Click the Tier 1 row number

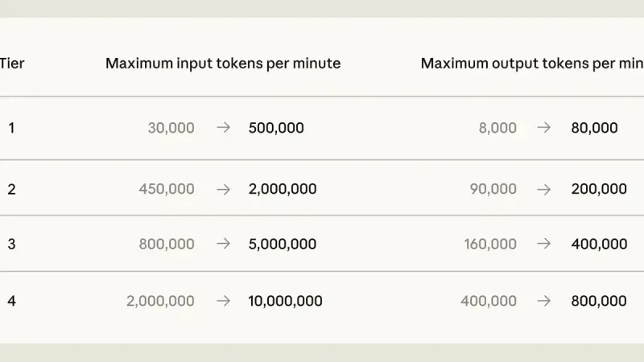click(x=11, y=128)
